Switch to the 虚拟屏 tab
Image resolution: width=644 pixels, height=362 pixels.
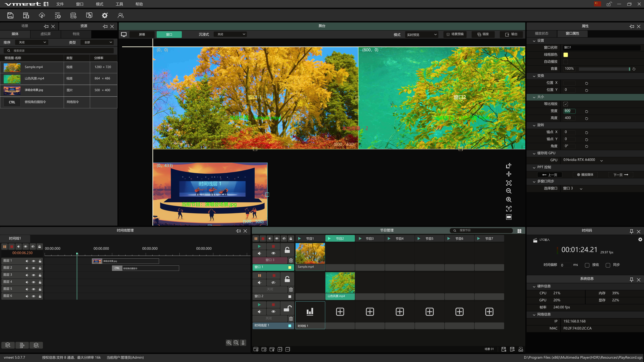(45, 34)
